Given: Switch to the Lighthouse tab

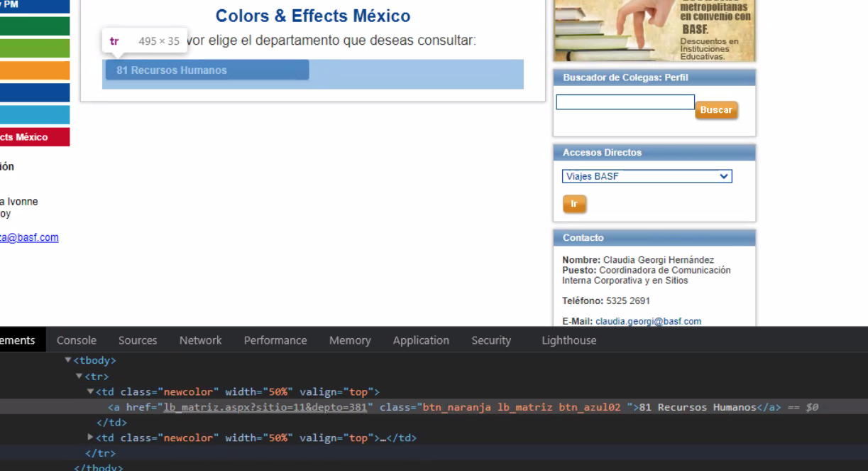Looking at the screenshot, I should point(569,340).
